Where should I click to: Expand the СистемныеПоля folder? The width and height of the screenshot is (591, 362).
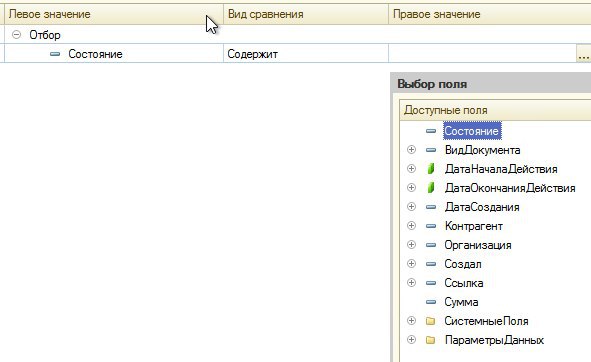click(411, 321)
